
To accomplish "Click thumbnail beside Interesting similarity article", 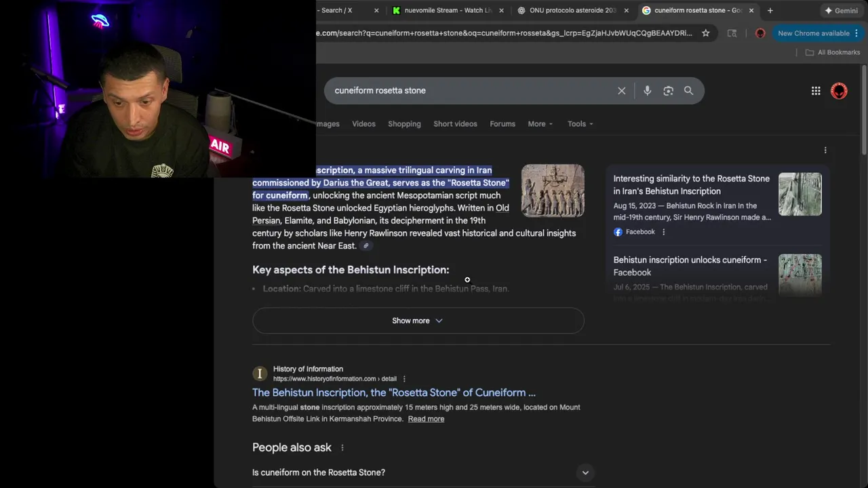I will point(800,195).
